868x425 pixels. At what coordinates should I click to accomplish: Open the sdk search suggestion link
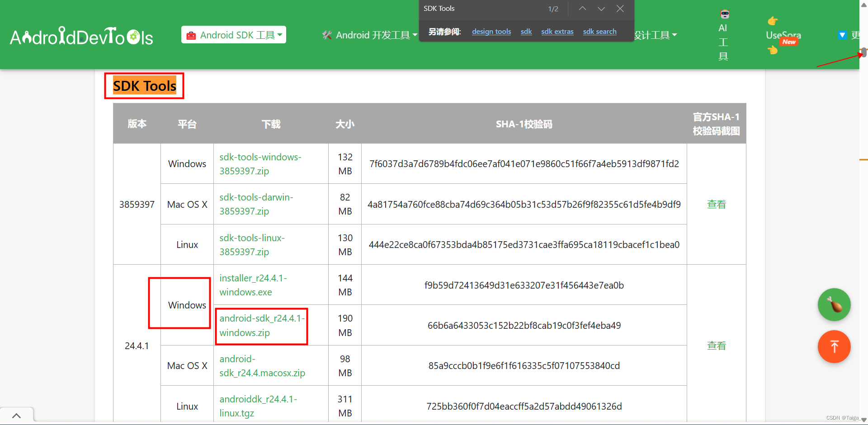599,32
